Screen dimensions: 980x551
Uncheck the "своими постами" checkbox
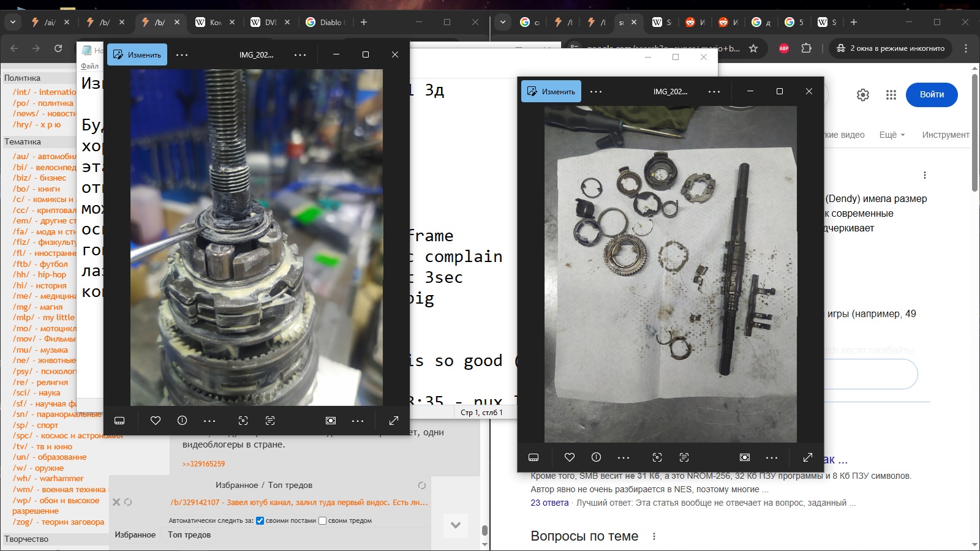point(260,521)
